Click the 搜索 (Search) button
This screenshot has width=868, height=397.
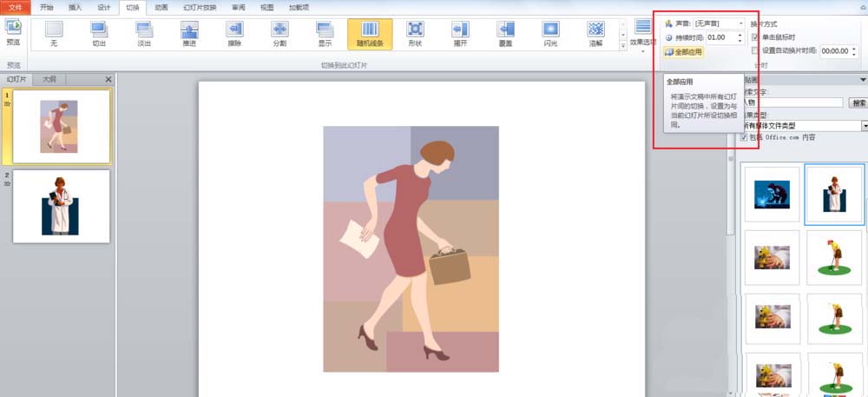(x=858, y=103)
